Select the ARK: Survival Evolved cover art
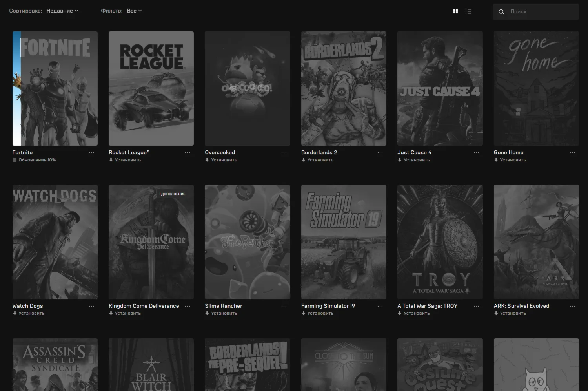The height and width of the screenshot is (391, 588). pyautogui.click(x=536, y=242)
